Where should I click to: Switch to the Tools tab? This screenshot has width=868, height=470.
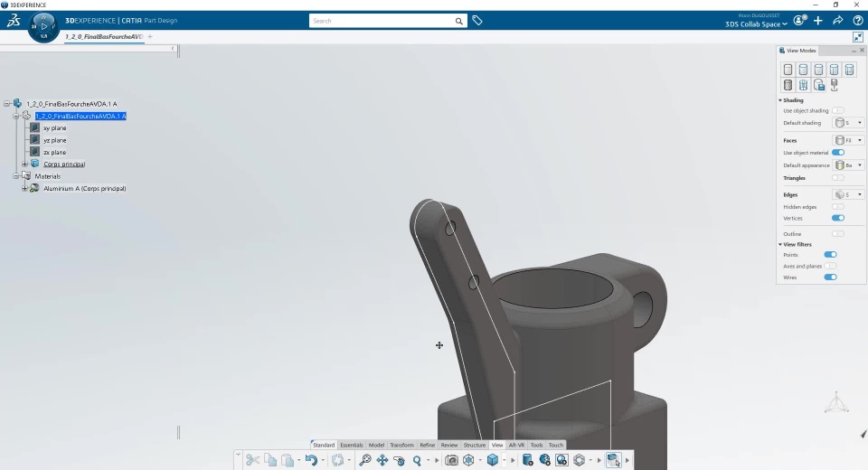pyautogui.click(x=536, y=445)
